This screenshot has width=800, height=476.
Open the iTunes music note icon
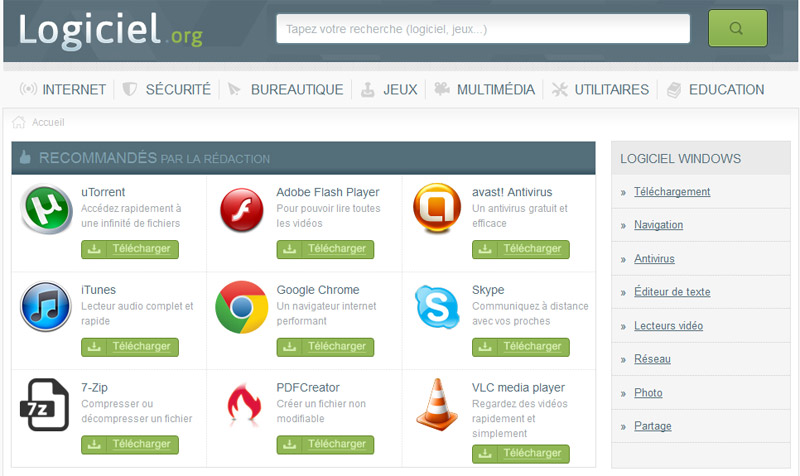click(x=46, y=306)
